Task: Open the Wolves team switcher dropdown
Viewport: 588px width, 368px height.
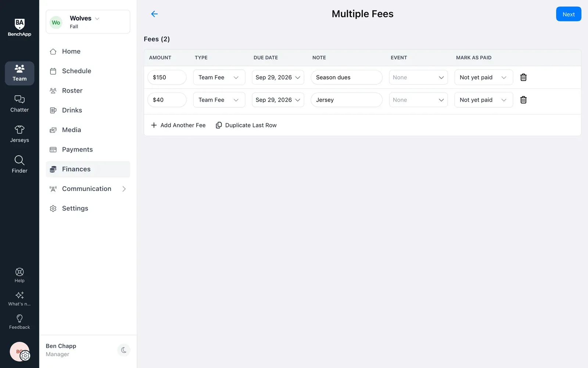Action: pos(88,22)
